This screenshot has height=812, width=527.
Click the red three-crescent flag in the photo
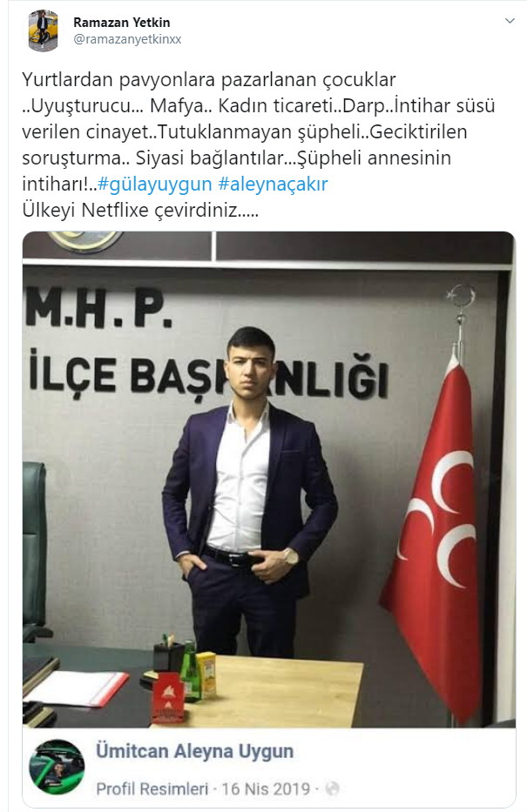[436, 534]
